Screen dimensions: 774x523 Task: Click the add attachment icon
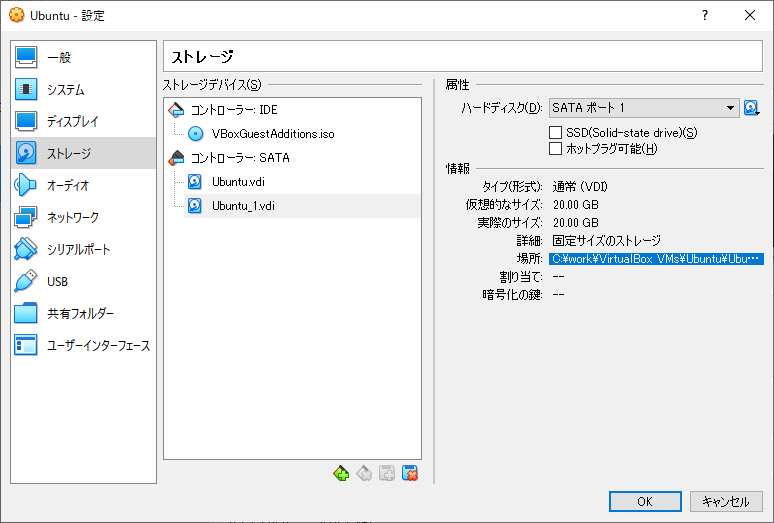click(387, 473)
